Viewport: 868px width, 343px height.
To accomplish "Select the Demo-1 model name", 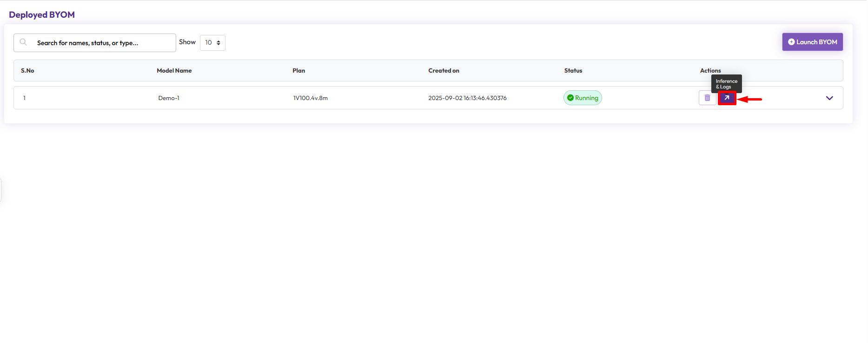I will 169,98.
